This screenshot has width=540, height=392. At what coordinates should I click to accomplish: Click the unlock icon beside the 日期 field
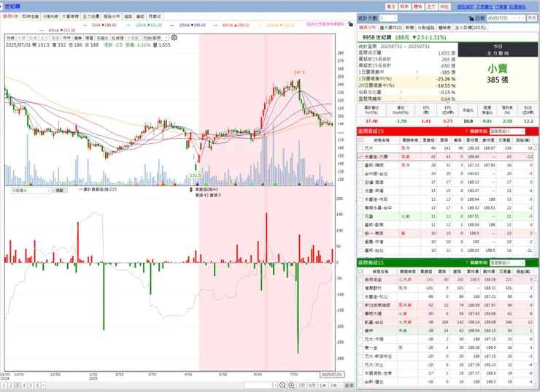coord(471,18)
